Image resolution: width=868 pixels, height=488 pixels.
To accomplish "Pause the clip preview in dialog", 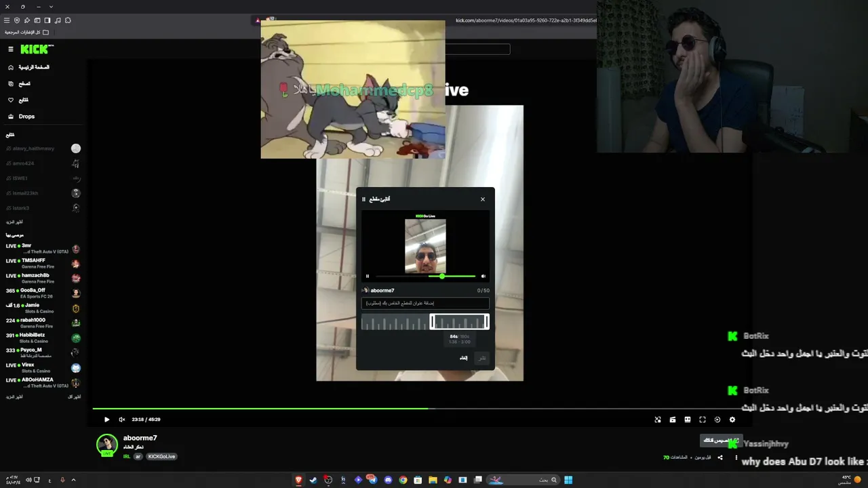I will point(368,276).
